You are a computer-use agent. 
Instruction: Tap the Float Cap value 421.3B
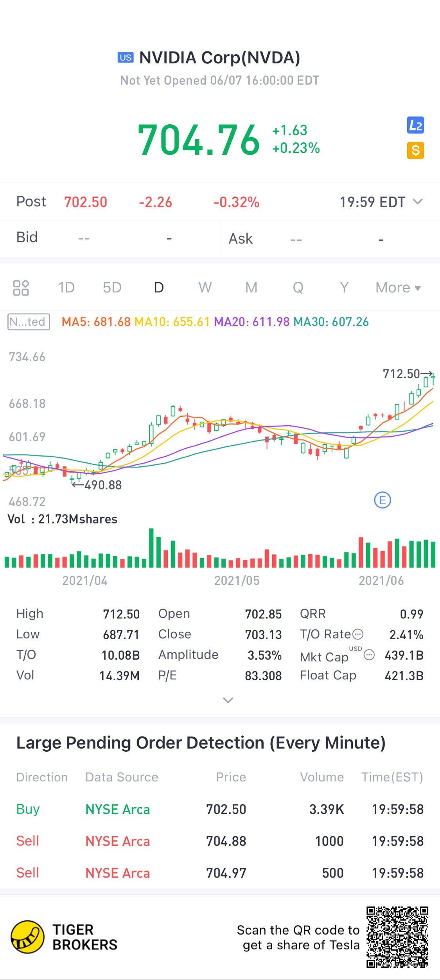pos(404,675)
